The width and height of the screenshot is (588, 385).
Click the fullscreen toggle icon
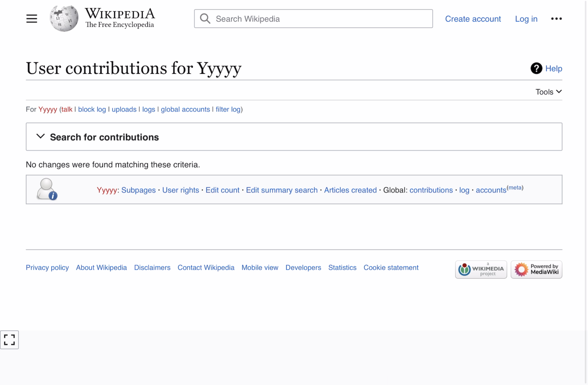coord(9,340)
